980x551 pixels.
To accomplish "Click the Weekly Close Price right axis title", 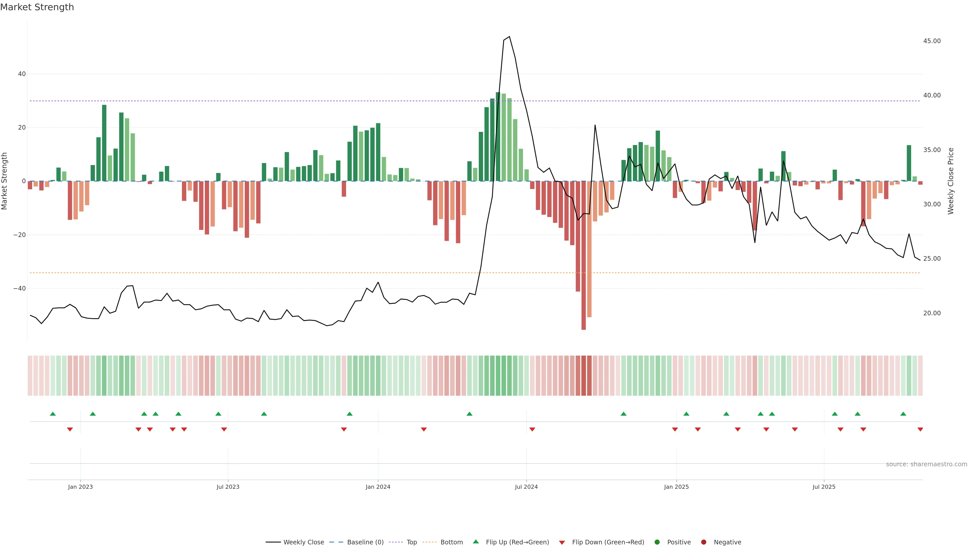I will (951, 181).
